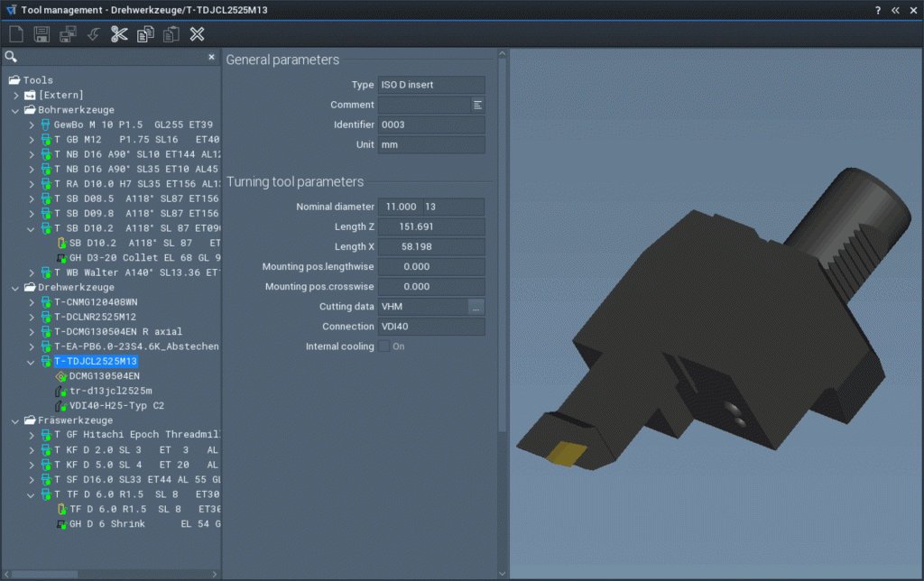This screenshot has height=581, width=924.
Task: Click the Save floppy disk icon
Action: coord(42,34)
